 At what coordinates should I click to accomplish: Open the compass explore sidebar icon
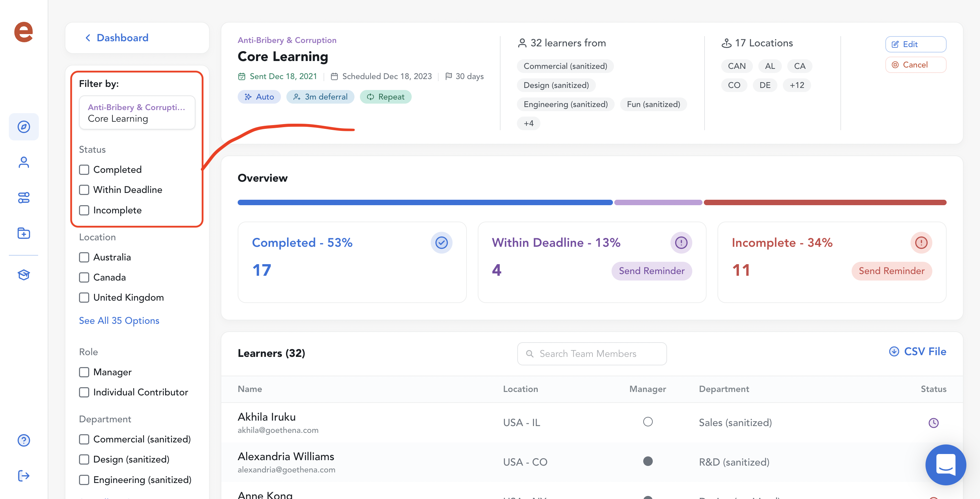23,127
